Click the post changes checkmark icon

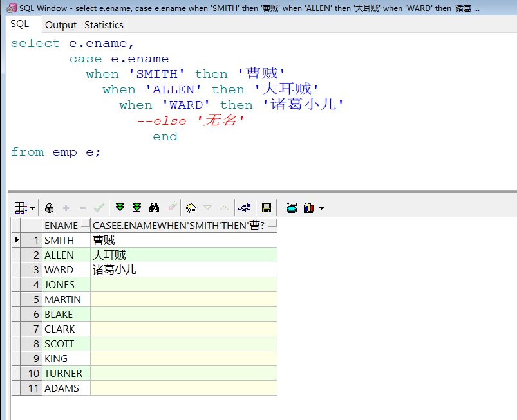(99, 208)
